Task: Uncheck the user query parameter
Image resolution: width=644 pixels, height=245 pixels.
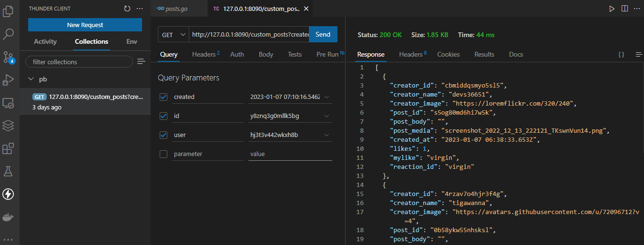Action: (x=164, y=135)
